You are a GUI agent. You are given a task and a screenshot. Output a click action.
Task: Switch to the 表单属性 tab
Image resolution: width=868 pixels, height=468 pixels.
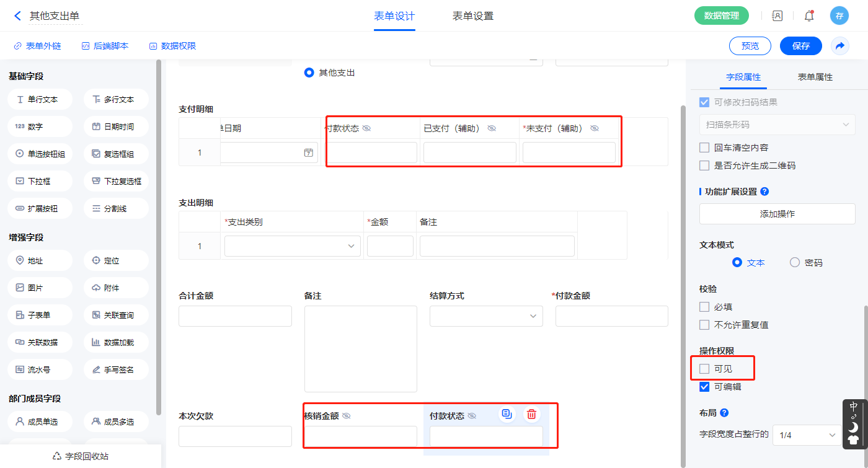pyautogui.click(x=815, y=77)
